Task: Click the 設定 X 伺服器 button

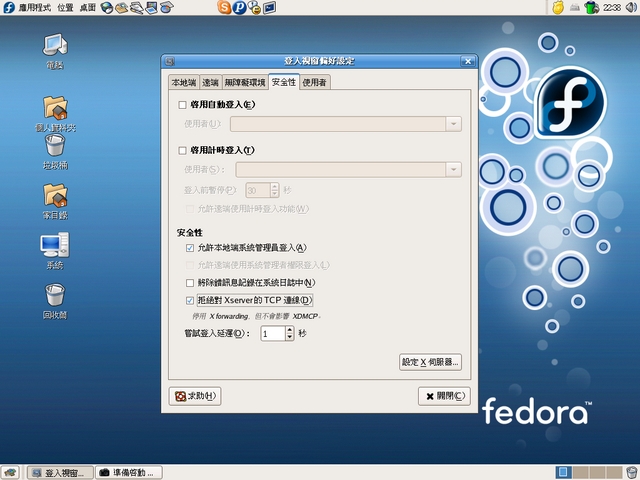Action: tap(430, 362)
